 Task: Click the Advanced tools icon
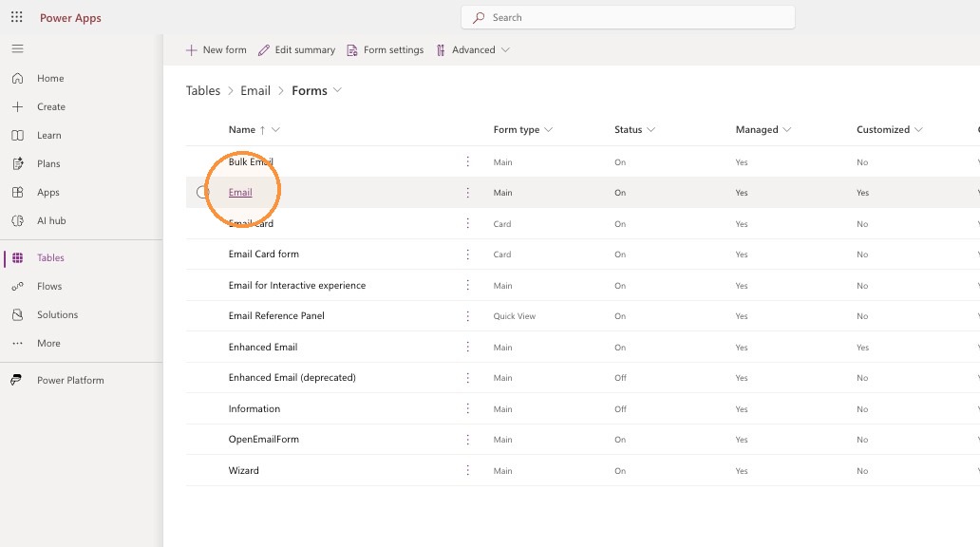pos(441,50)
